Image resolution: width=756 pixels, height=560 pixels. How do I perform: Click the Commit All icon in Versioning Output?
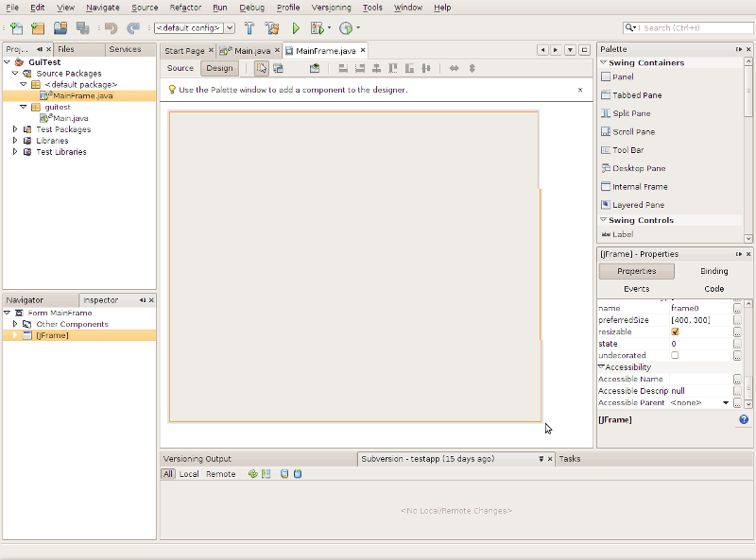(x=298, y=474)
